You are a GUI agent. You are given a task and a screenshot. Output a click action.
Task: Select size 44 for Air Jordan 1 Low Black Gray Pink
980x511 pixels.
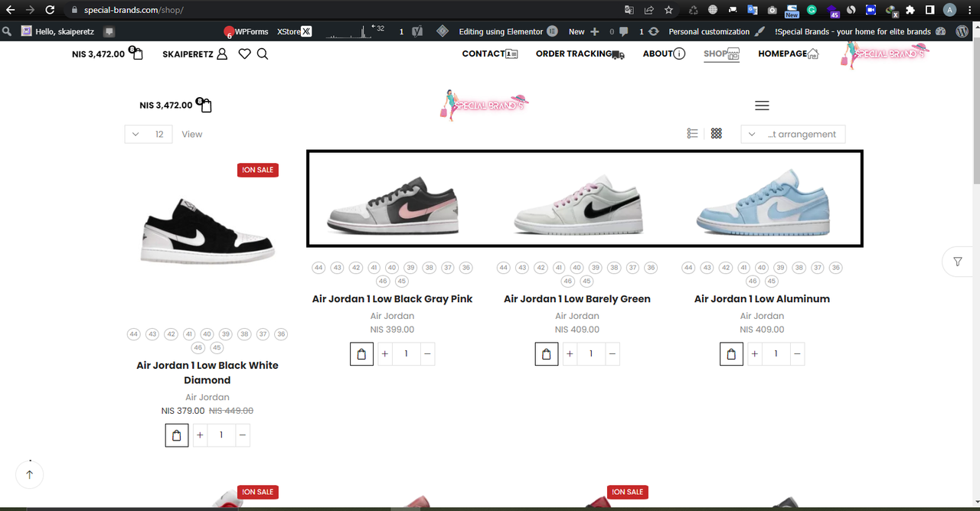318,268
